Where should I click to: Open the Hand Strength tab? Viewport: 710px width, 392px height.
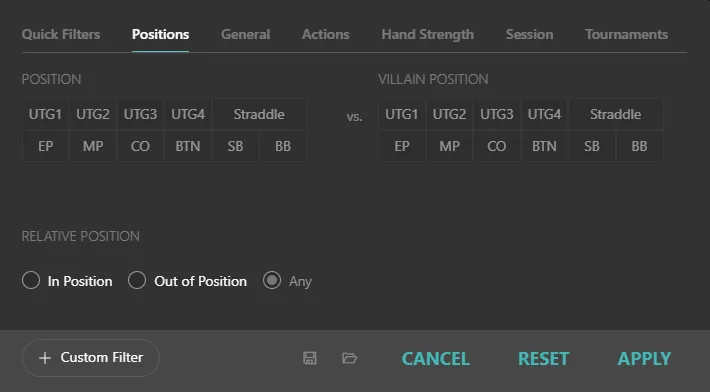(x=427, y=34)
